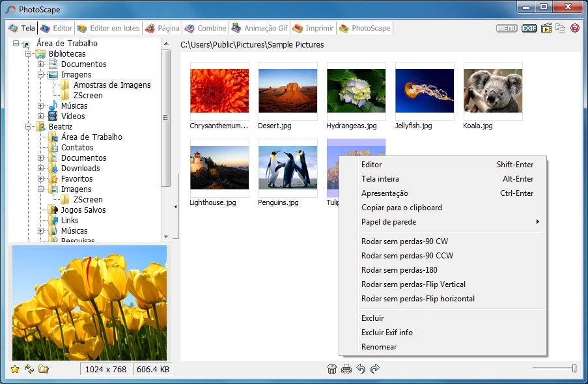
Task: Open help via the red question mark icon
Action: click(x=575, y=28)
